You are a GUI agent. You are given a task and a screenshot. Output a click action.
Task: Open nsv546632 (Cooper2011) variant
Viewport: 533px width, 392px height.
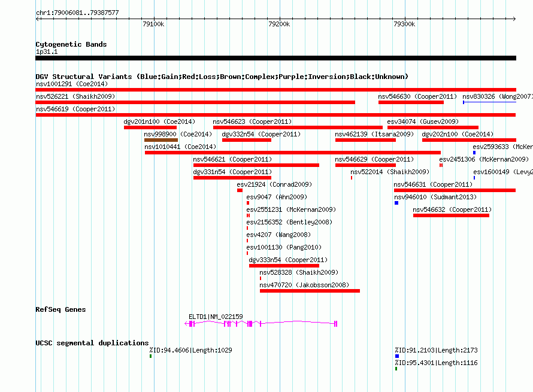(451, 215)
